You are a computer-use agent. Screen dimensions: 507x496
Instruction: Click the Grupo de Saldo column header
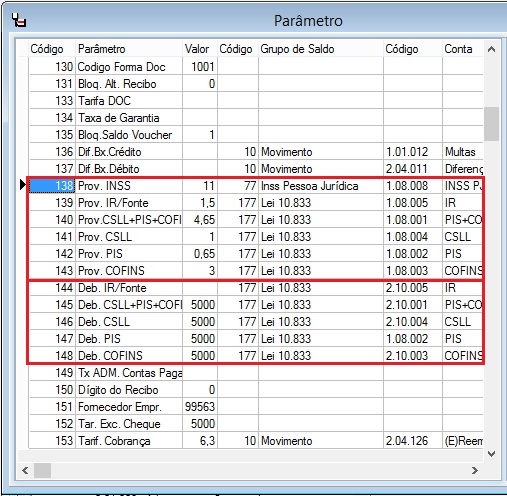coord(321,49)
